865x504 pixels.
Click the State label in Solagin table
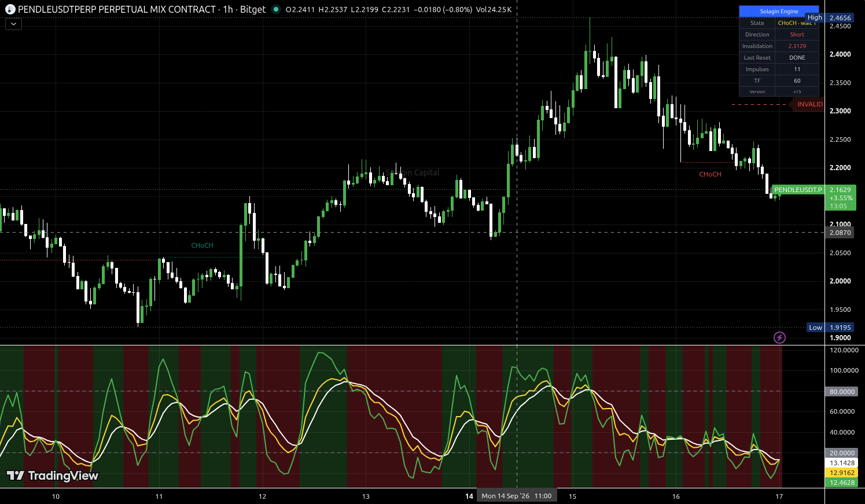tap(757, 23)
